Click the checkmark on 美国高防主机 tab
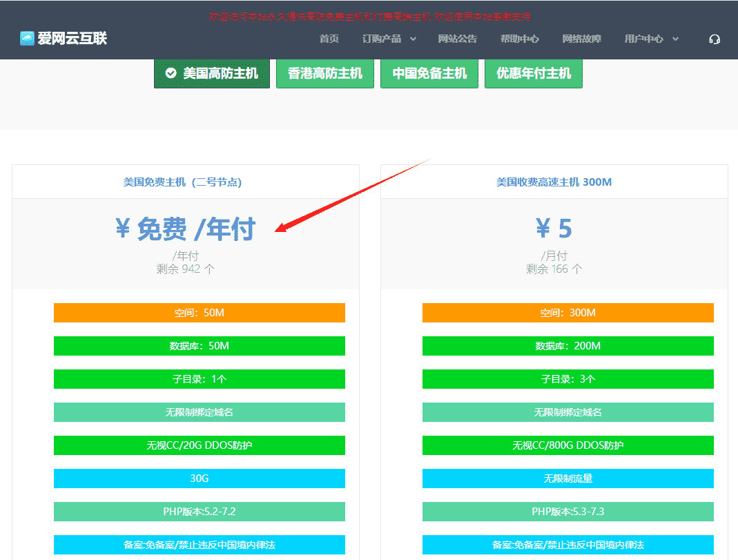Image resolution: width=738 pixels, height=560 pixels. (171, 73)
